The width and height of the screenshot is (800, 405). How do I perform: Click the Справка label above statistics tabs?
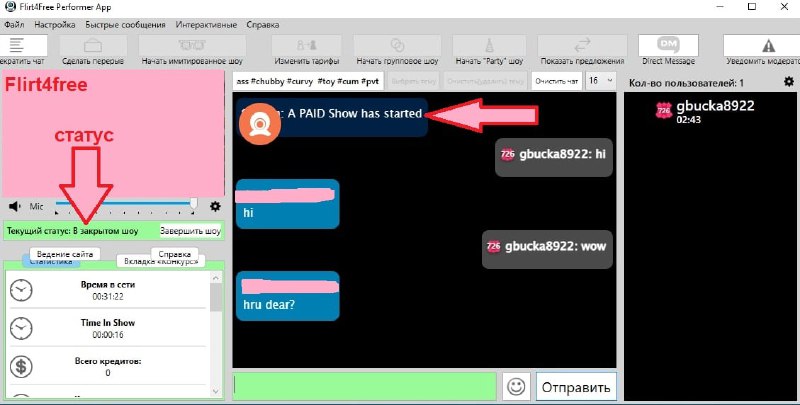pyautogui.click(x=174, y=254)
